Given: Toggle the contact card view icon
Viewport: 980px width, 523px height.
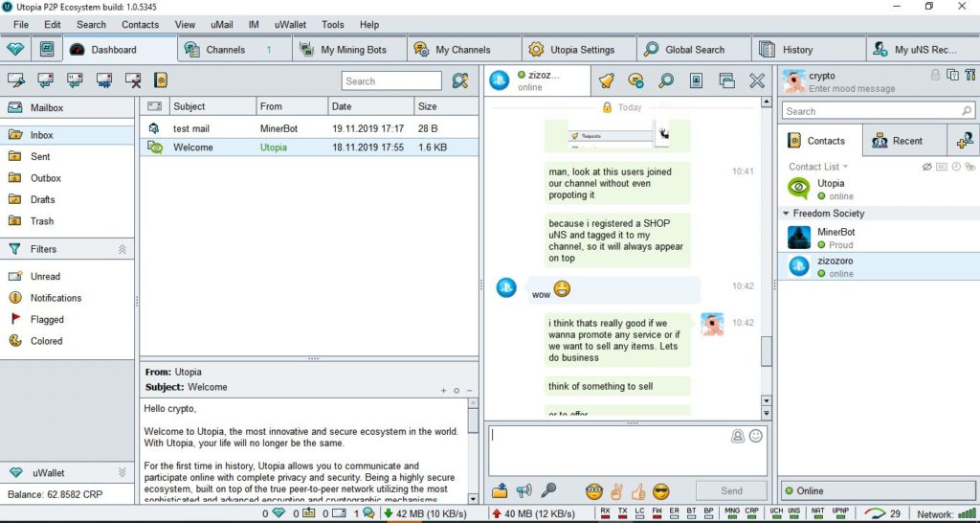Looking at the screenshot, I should click(942, 167).
